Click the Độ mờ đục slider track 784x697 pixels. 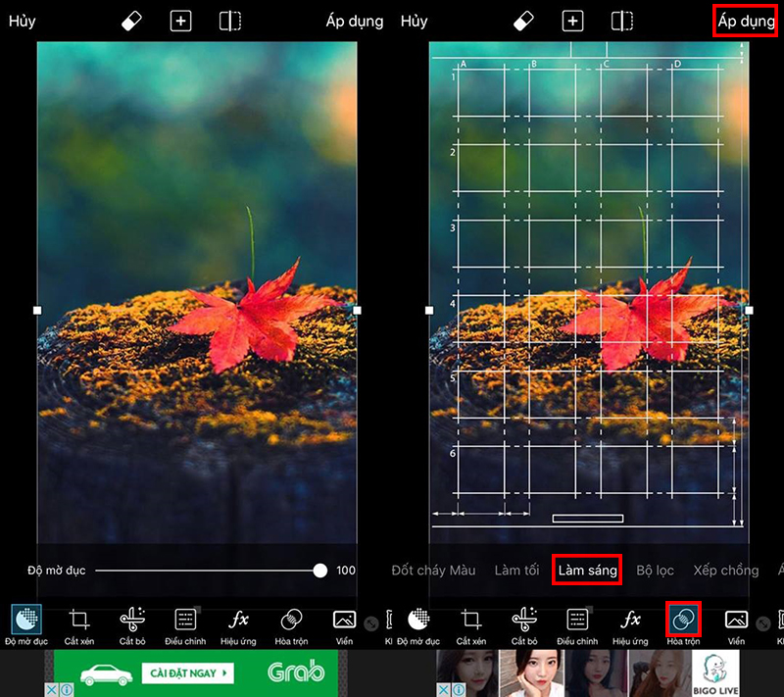(208, 571)
